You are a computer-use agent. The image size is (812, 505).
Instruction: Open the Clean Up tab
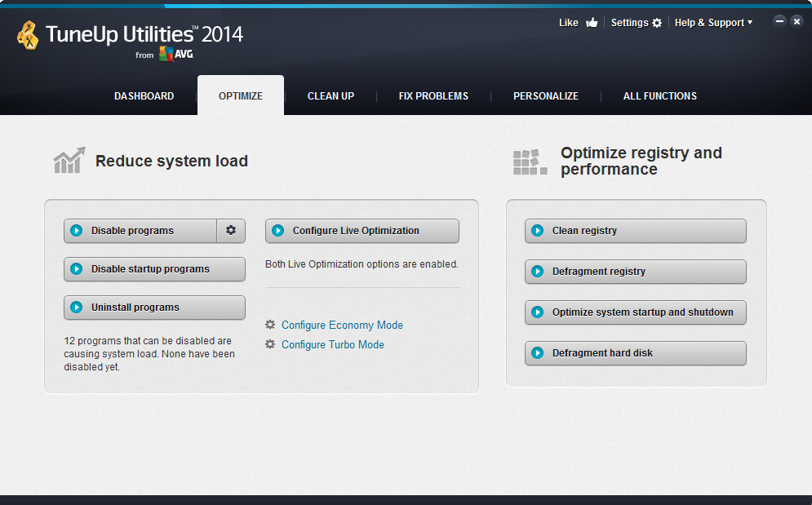[x=331, y=95]
